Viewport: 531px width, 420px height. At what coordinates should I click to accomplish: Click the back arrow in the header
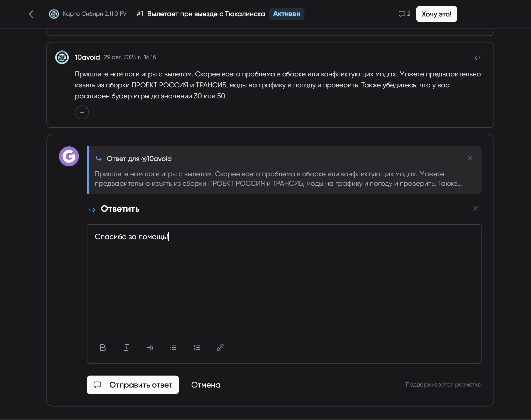tap(31, 14)
